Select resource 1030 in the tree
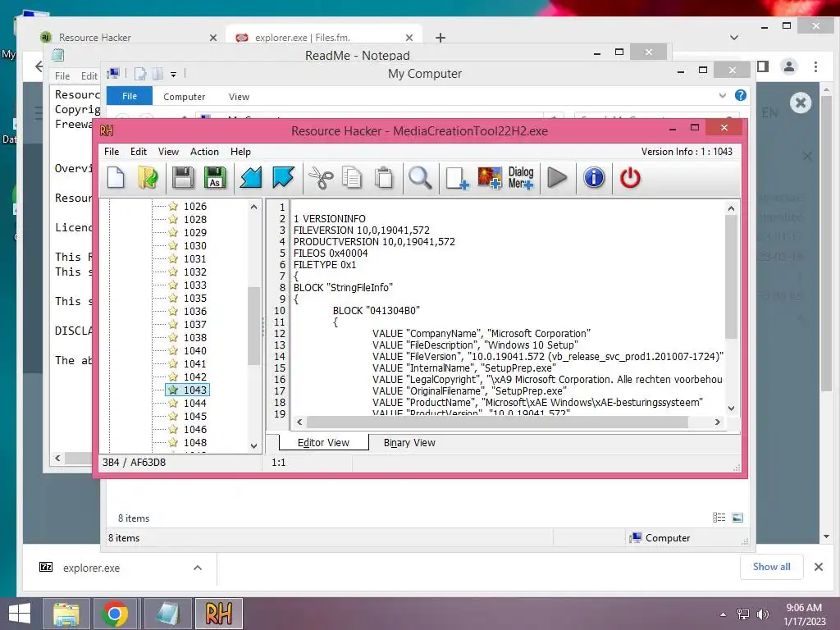Image resolution: width=840 pixels, height=630 pixels. [195, 246]
